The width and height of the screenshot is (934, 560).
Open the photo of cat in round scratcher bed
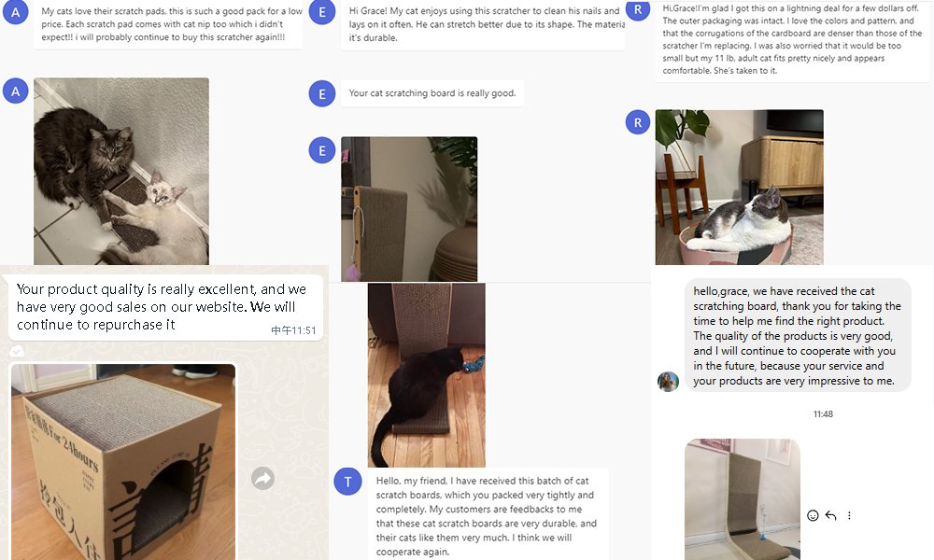click(x=739, y=187)
